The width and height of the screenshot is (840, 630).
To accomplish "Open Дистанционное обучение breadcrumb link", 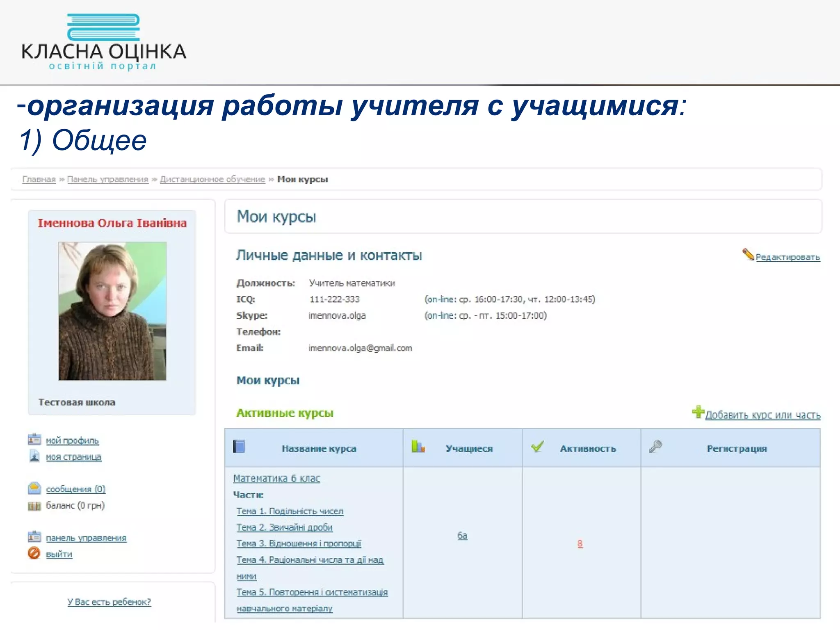I will click(x=212, y=179).
